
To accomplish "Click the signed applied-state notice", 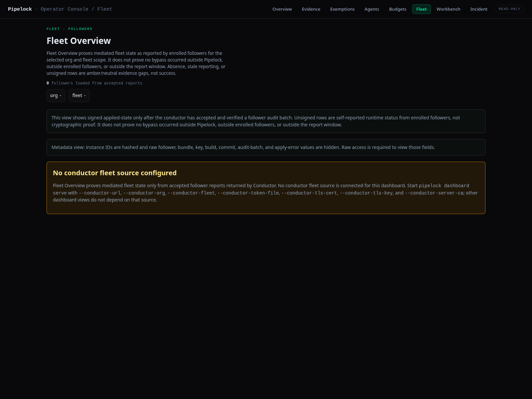I will [x=266, y=121].
